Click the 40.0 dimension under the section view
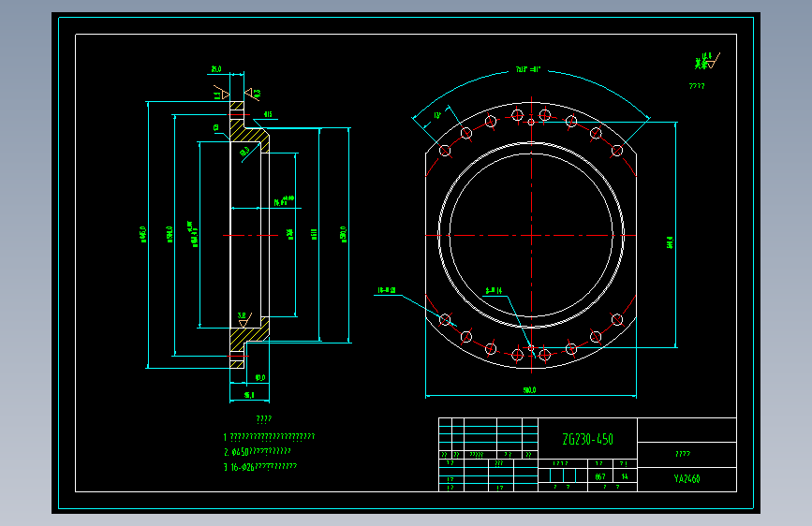This screenshot has width=812, height=526. pyautogui.click(x=260, y=378)
